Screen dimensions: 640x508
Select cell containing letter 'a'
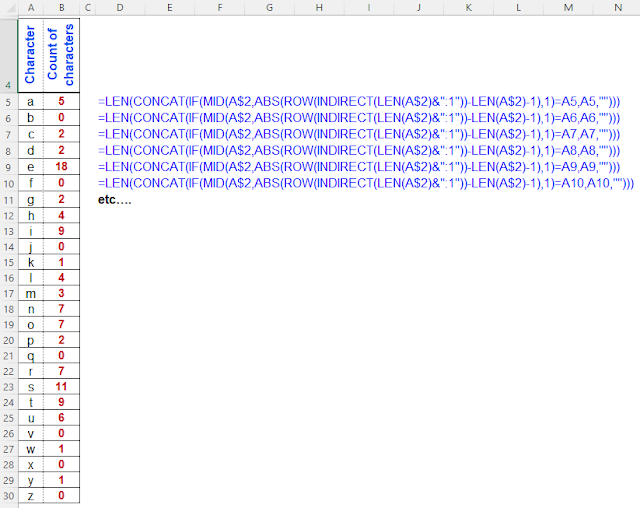tap(31, 101)
